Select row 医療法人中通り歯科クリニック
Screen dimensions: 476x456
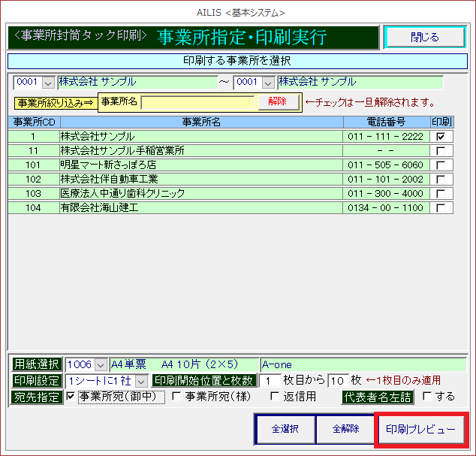[x=201, y=194]
